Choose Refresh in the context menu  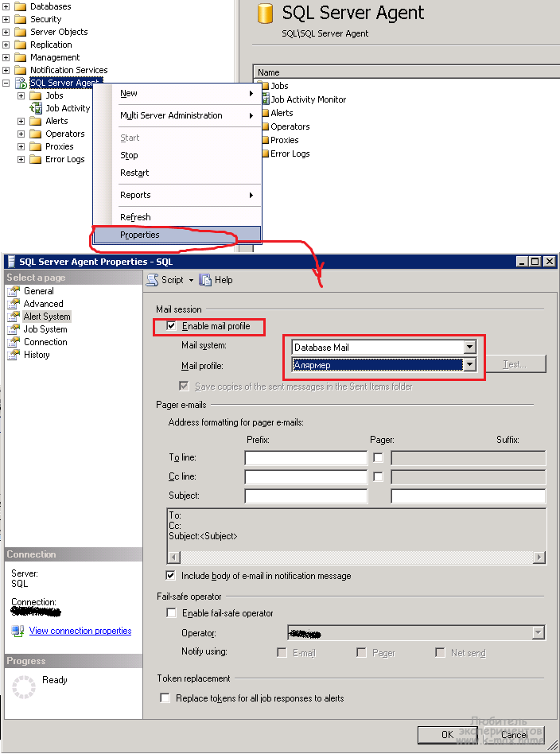[187, 217]
